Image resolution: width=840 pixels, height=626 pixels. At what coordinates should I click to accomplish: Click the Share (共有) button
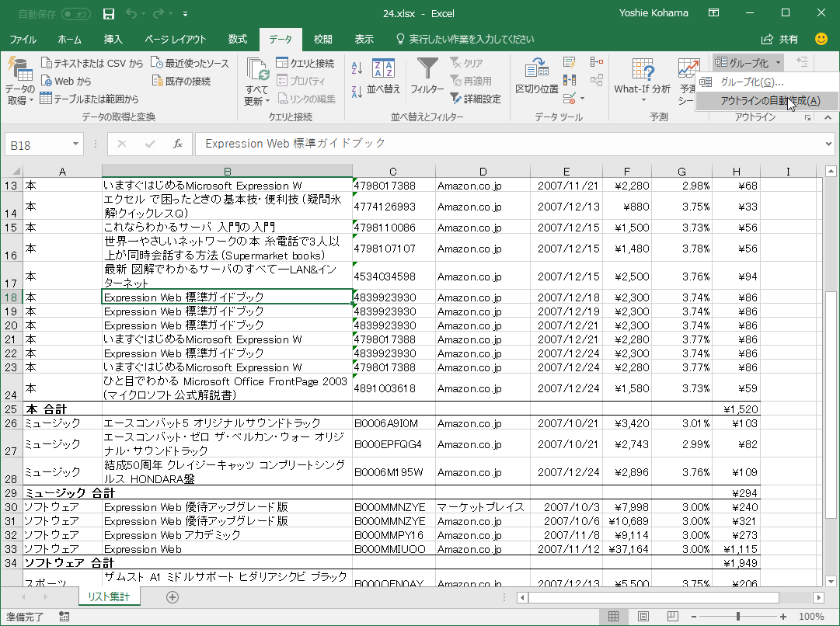[779, 39]
